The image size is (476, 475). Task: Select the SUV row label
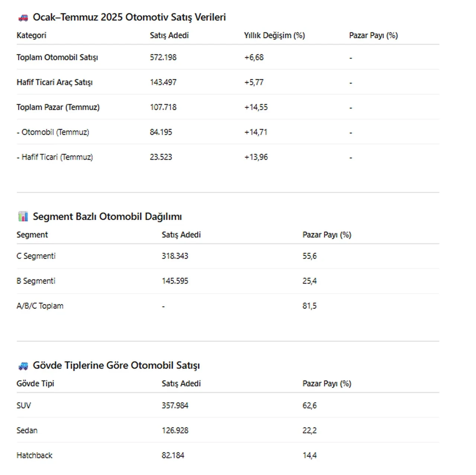point(24,405)
